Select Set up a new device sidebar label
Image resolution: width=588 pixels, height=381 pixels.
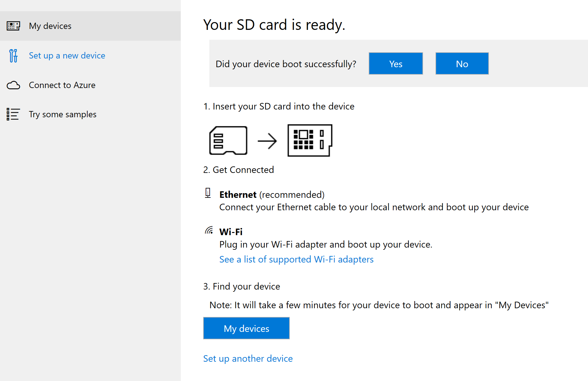tap(67, 56)
